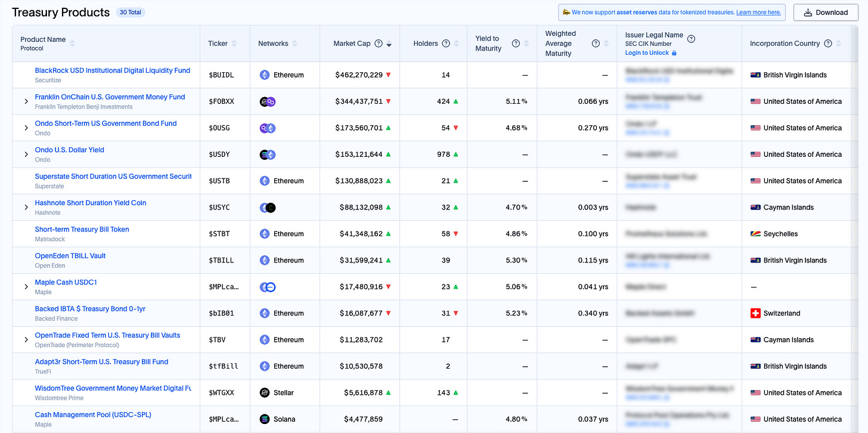Expand Ondo Short-Term US Government Bond row
868x433 pixels.
pos(26,128)
